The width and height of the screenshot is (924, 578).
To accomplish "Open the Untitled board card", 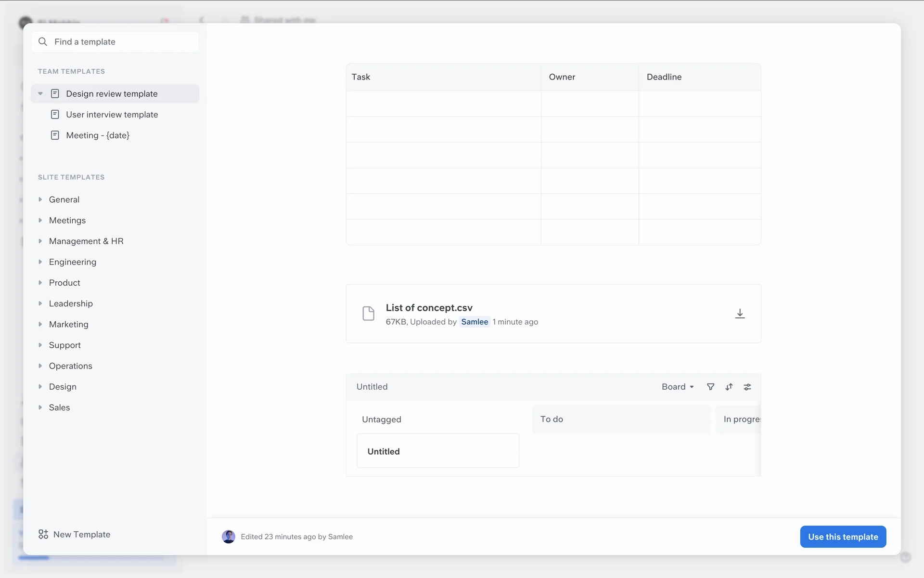I will (x=437, y=451).
